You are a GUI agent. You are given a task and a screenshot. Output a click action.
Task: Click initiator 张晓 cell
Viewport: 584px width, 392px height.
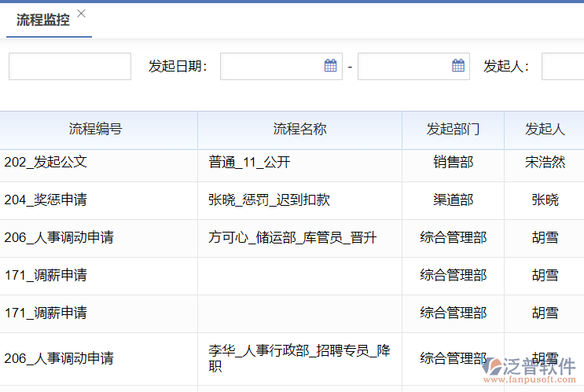(x=545, y=200)
